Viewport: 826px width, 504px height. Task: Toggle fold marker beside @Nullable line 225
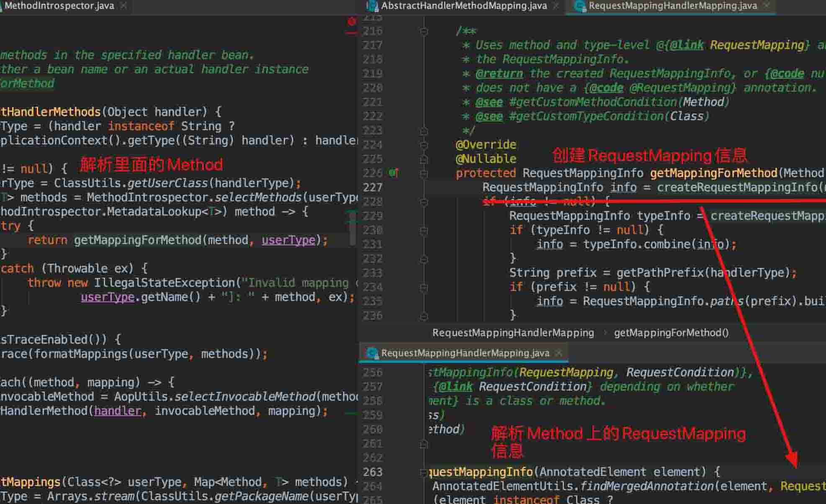click(424, 159)
